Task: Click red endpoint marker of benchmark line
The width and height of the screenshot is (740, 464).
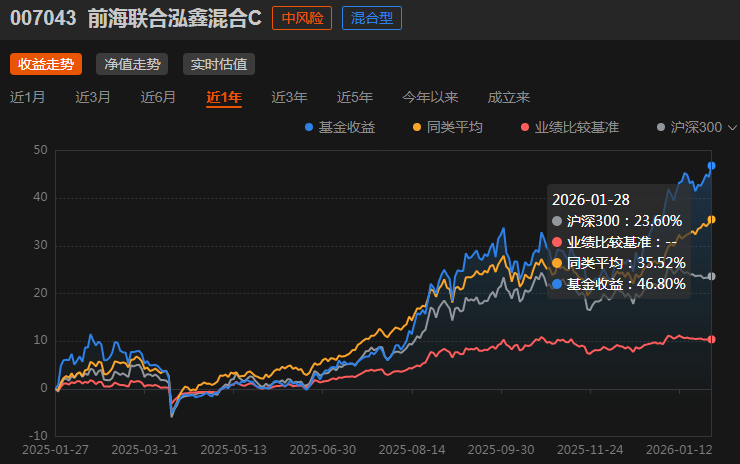Action: (712, 339)
